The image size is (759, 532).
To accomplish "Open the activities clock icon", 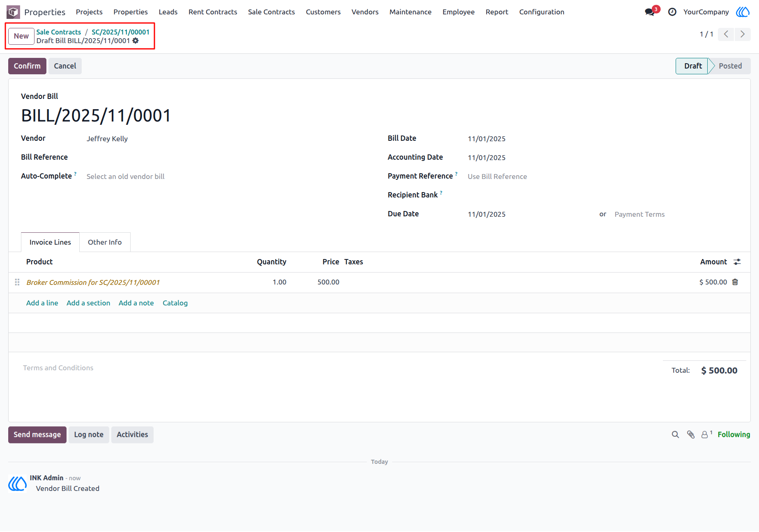I will 672,12.
